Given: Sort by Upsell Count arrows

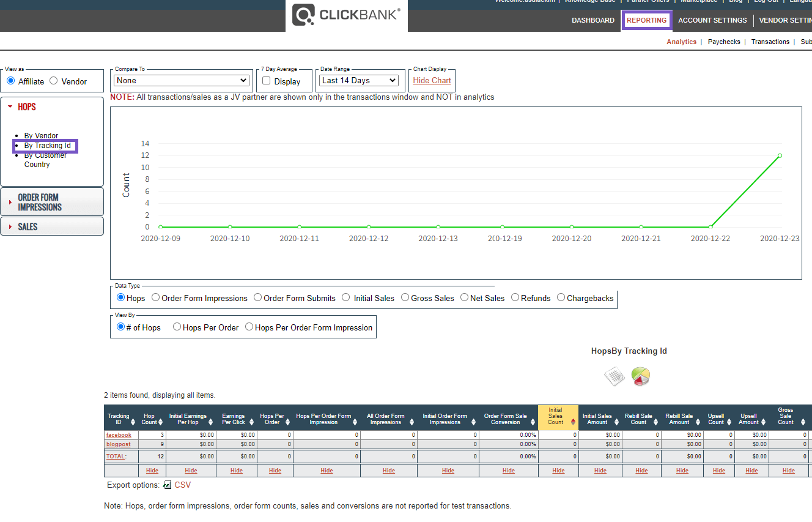Looking at the screenshot, I should click(x=730, y=422).
